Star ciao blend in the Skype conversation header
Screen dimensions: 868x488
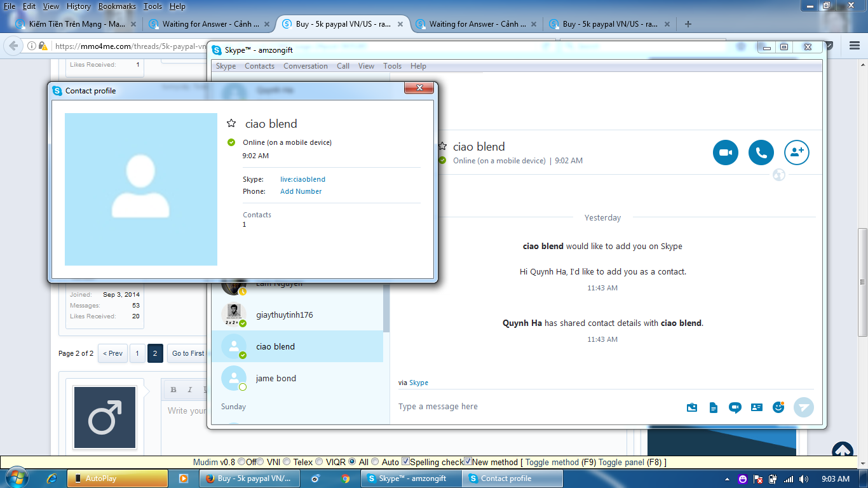(x=442, y=146)
